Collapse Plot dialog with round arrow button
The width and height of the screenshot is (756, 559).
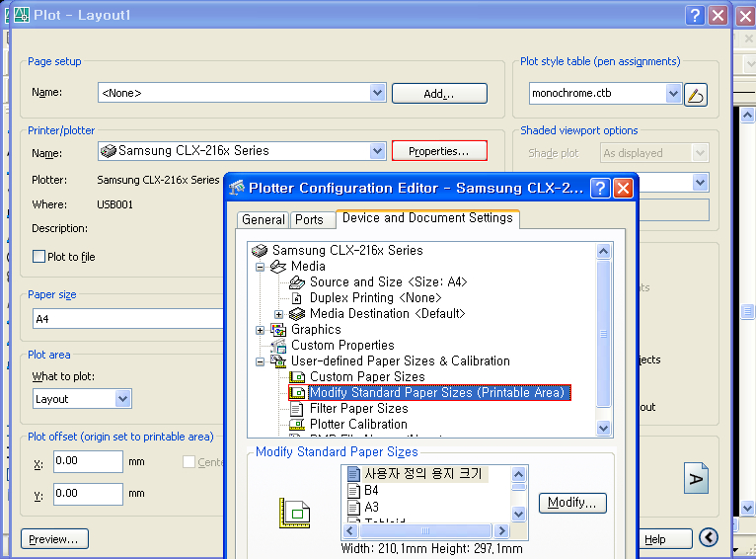tap(709, 537)
